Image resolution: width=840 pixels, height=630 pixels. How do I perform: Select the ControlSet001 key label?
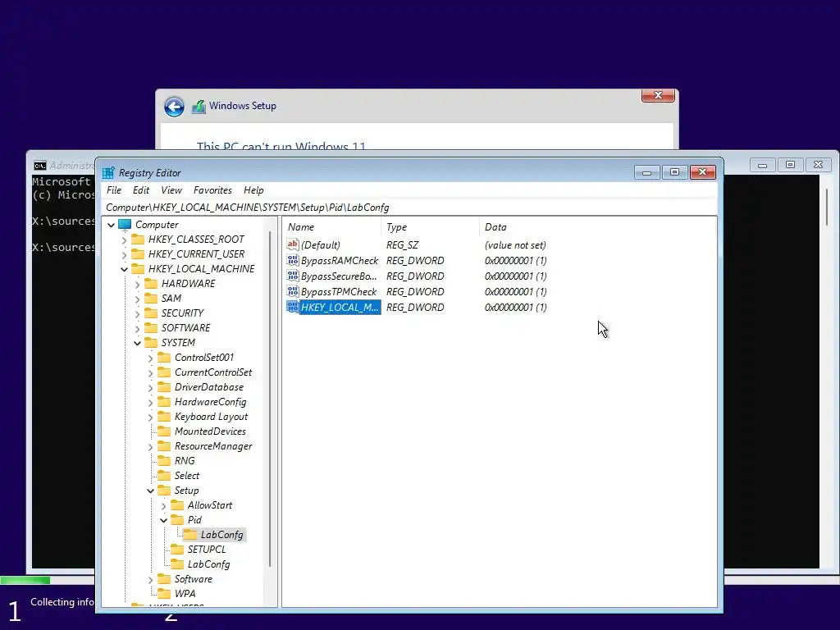click(x=204, y=358)
